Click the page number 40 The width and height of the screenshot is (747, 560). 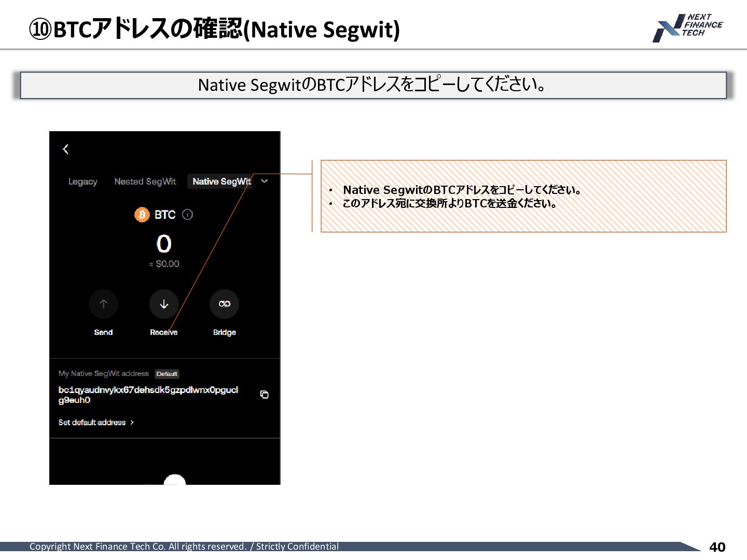click(717, 547)
